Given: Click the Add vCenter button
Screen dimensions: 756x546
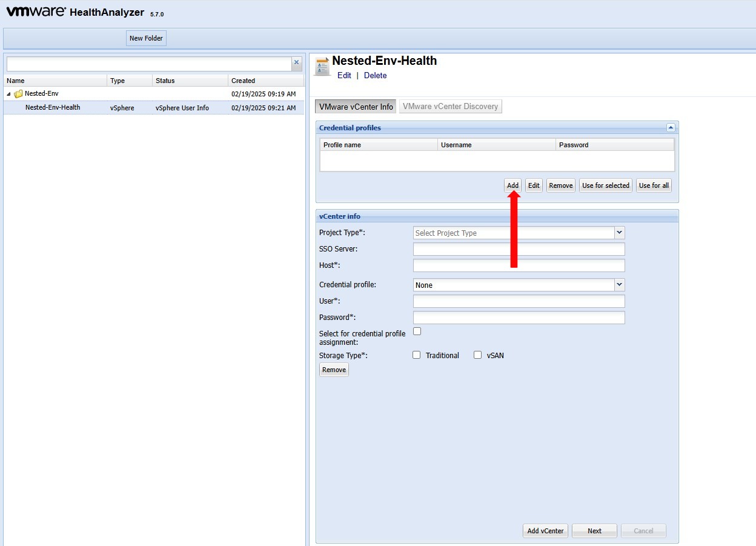Looking at the screenshot, I should point(546,531).
